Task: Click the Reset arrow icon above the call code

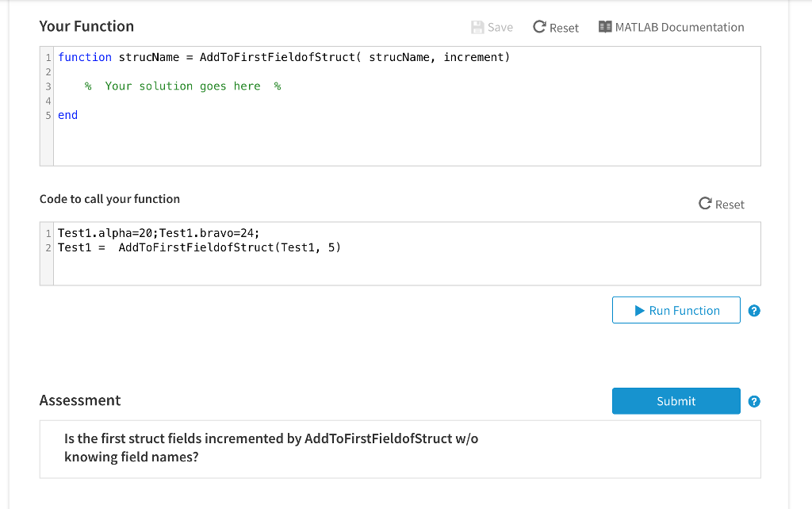Action: tap(705, 204)
